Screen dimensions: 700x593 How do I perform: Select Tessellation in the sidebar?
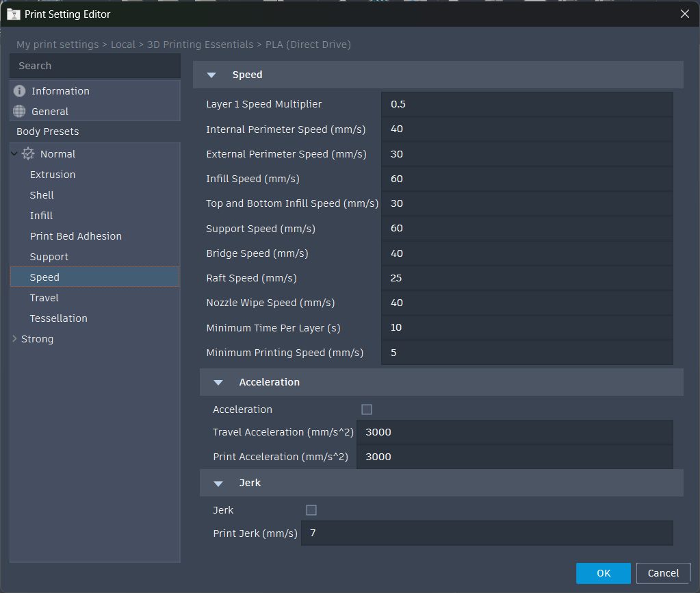(x=59, y=318)
